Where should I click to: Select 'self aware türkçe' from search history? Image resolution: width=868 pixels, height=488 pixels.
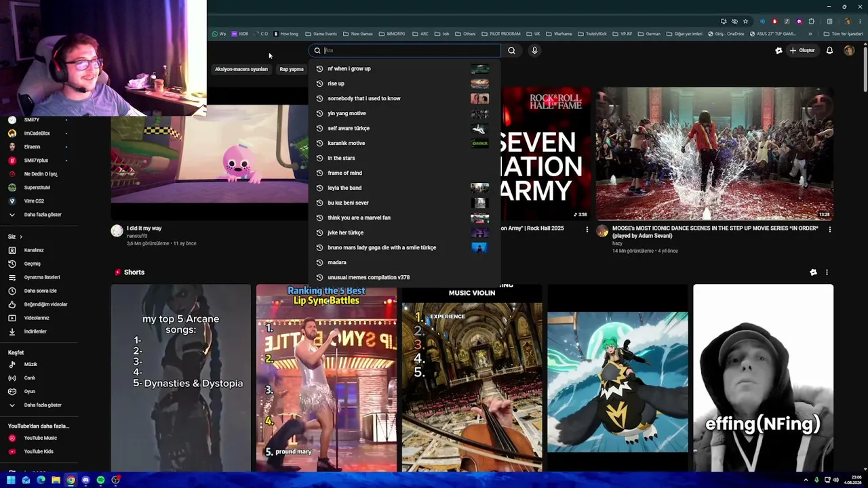[x=404, y=128]
